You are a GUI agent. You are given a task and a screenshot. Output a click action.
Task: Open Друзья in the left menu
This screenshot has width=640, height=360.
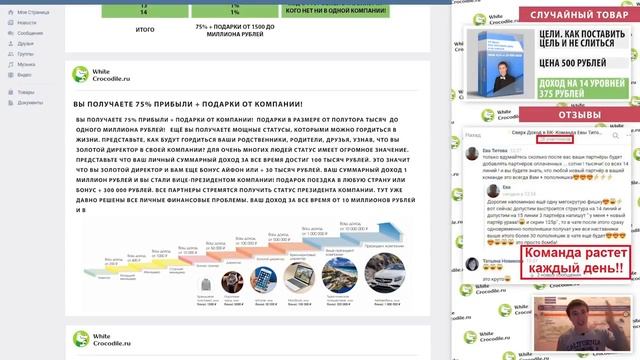pyautogui.click(x=25, y=44)
